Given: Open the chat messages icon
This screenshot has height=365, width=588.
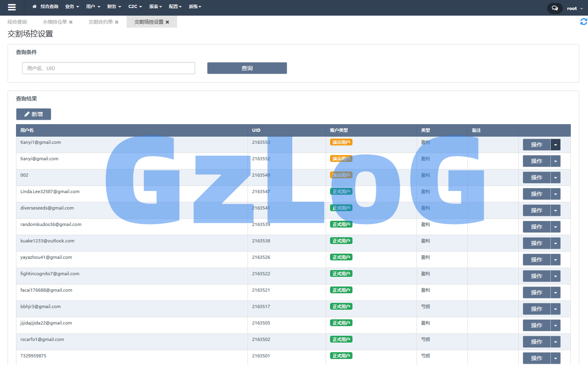Looking at the screenshot, I should [x=554, y=8].
